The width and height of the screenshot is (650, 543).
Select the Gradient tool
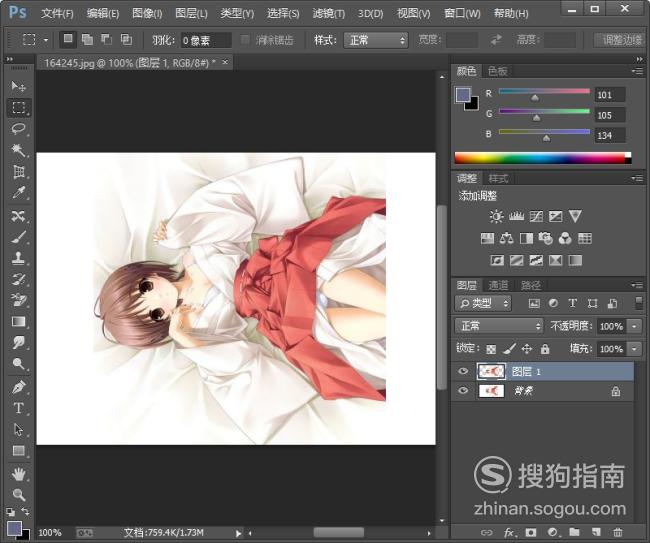pyautogui.click(x=18, y=322)
